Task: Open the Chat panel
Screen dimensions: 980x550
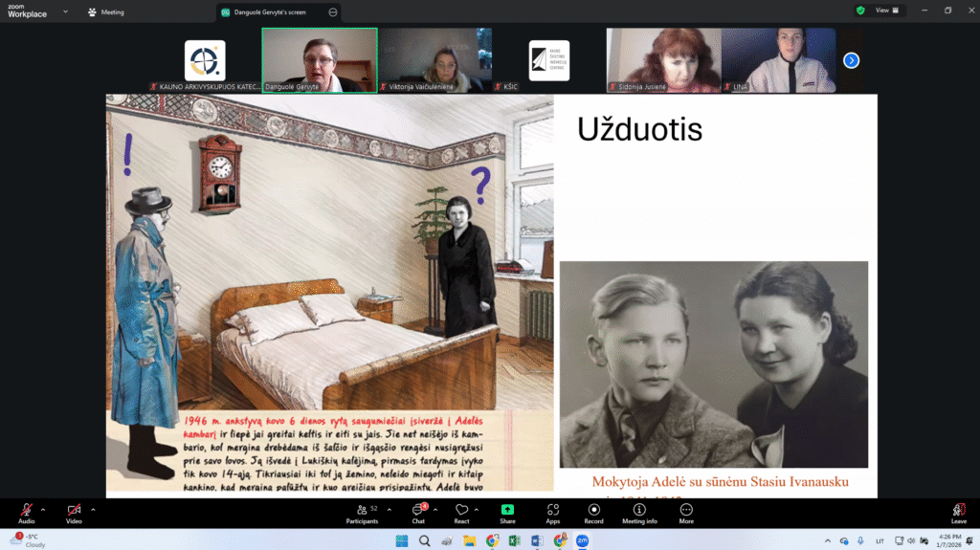Action: (418, 513)
